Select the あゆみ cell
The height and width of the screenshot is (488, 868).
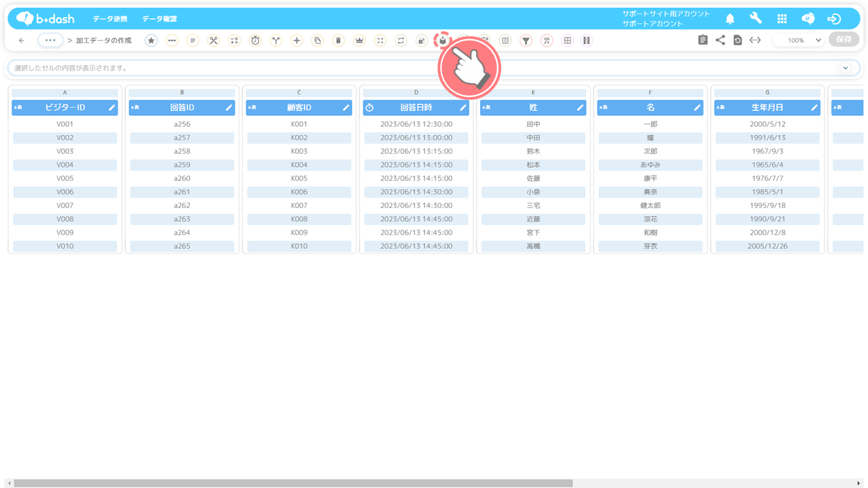pyautogui.click(x=650, y=165)
